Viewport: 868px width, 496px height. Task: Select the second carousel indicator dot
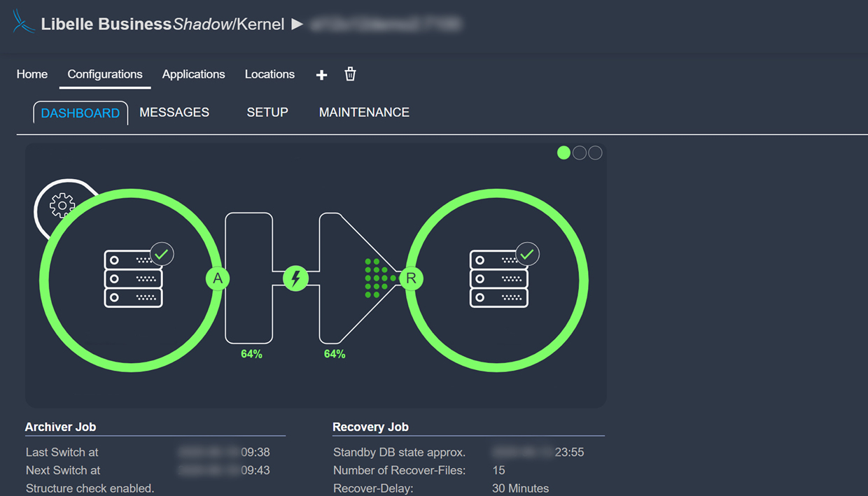(579, 153)
